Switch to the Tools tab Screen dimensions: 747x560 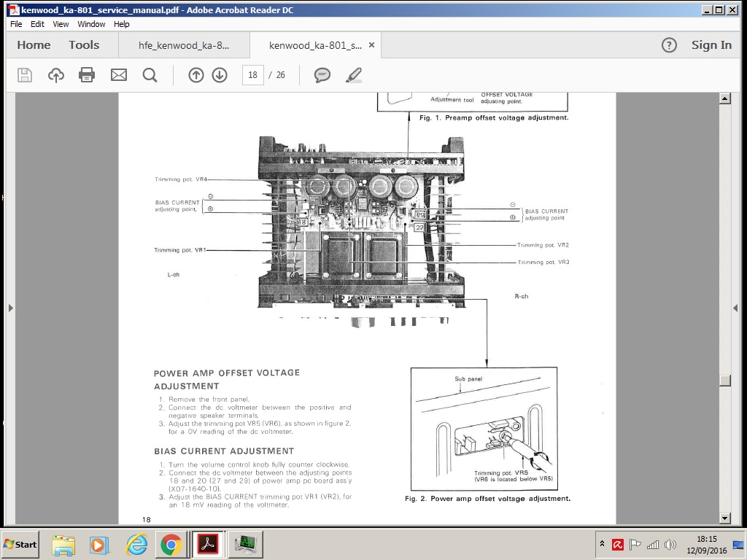84,44
